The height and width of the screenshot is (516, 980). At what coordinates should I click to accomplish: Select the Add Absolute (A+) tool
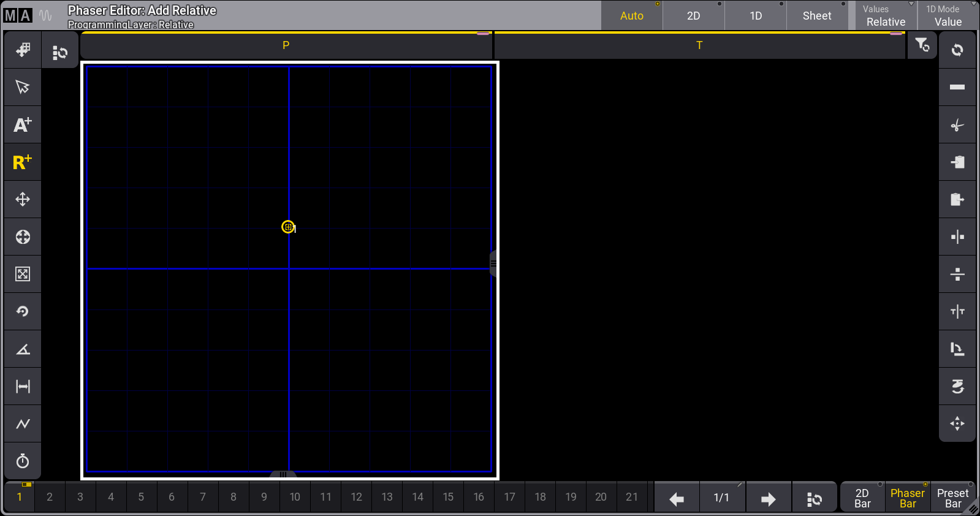(x=23, y=125)
